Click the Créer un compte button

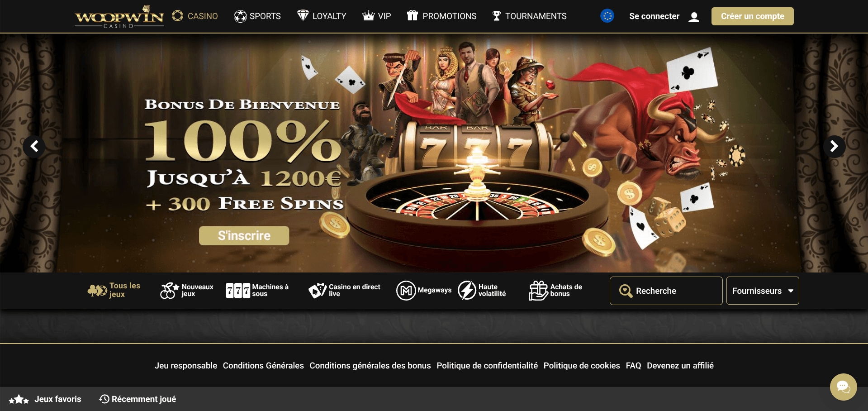pyautogui.click(x=752, y=16)
